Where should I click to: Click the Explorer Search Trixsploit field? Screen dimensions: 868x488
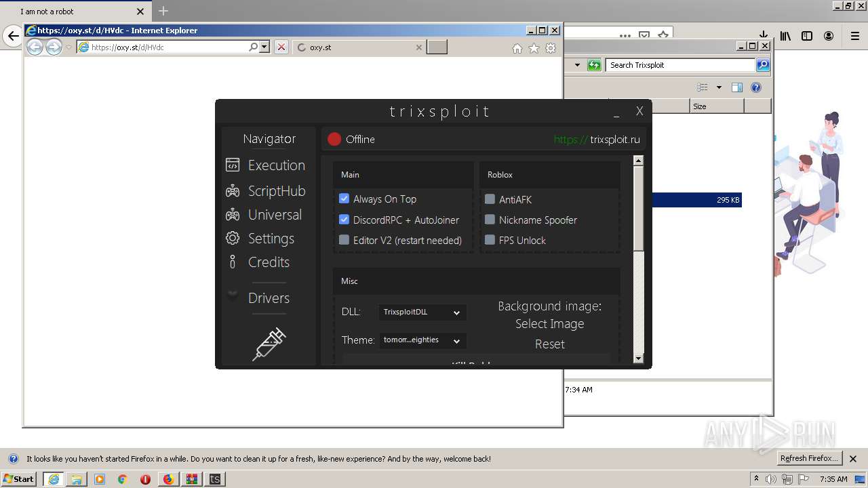pyautogui.click(x=680, y=65)
